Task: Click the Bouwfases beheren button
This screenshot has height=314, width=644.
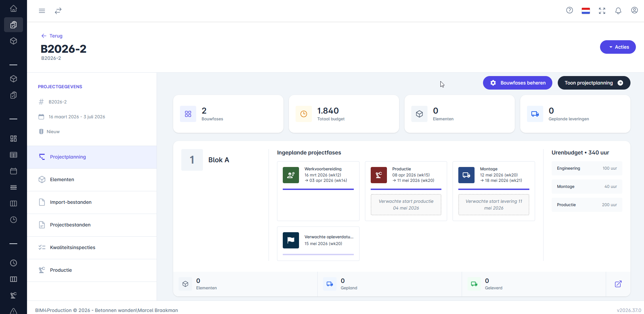Action: tap(517, 83)
